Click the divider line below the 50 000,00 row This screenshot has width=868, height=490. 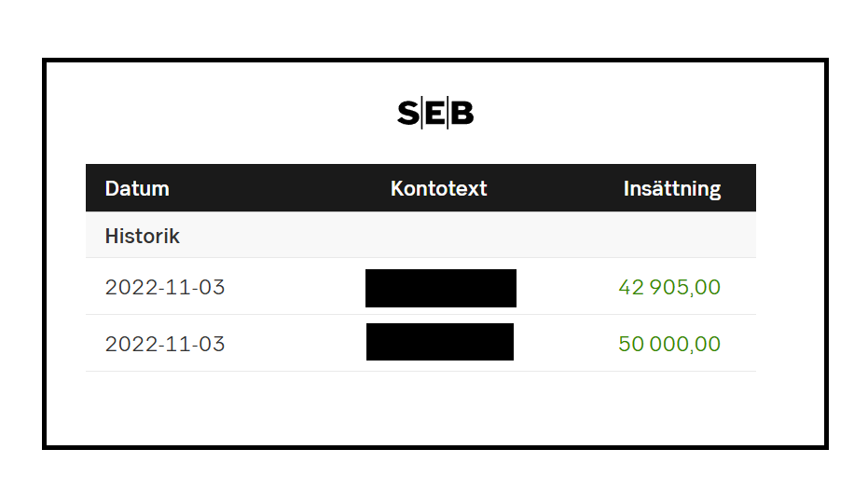[x=420, y=371]
